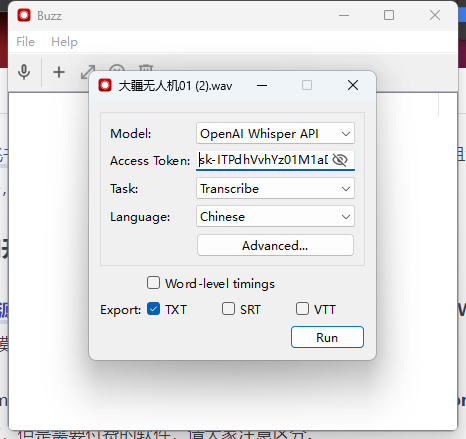466x439 pixels.
Task: Enable Word-level timings checkbox
Action: pos(153,283)
